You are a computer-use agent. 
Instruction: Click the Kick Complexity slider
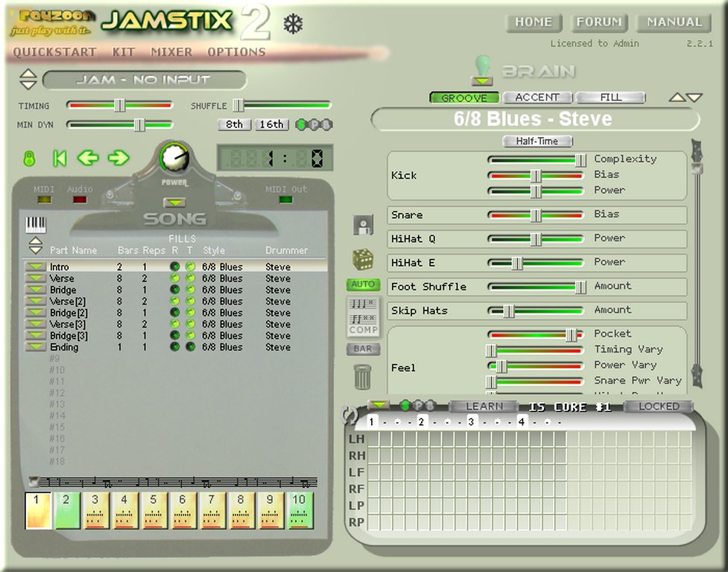[536, 159]
